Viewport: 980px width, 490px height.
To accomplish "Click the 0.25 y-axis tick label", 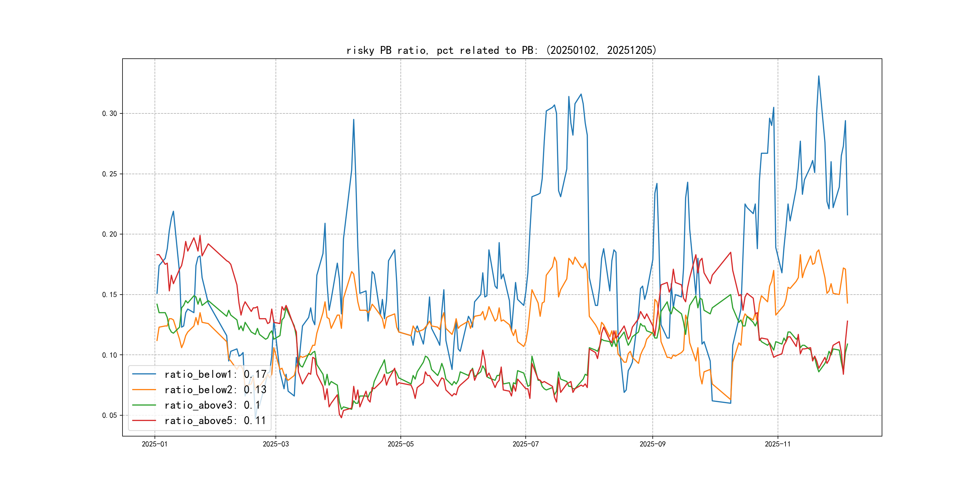I will coord(109,174).
